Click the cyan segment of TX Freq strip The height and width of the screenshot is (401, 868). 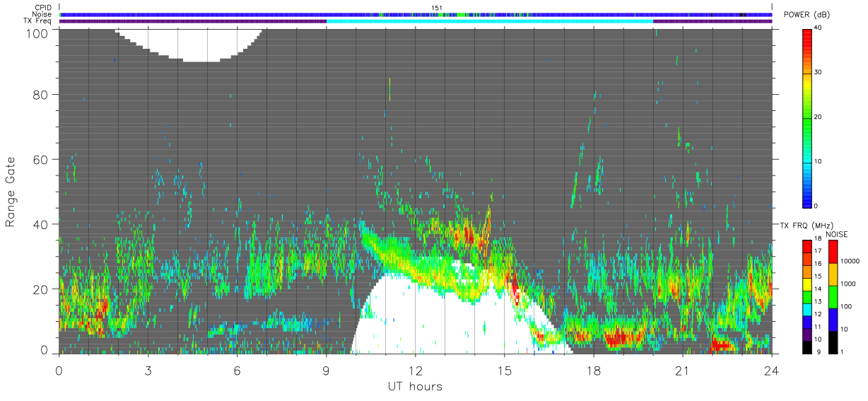pos(490,21)
